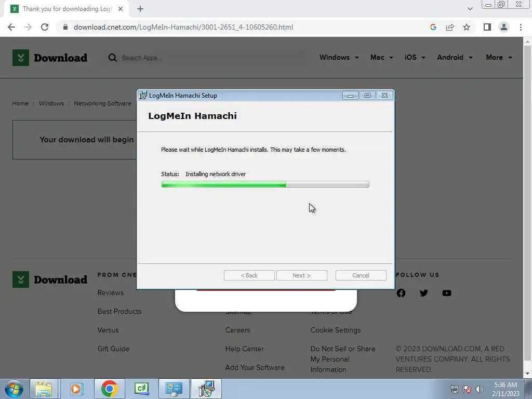Open network tray icon
This screenshot has height=399, width=532.
pyautogui.click(x=454, y=389)
